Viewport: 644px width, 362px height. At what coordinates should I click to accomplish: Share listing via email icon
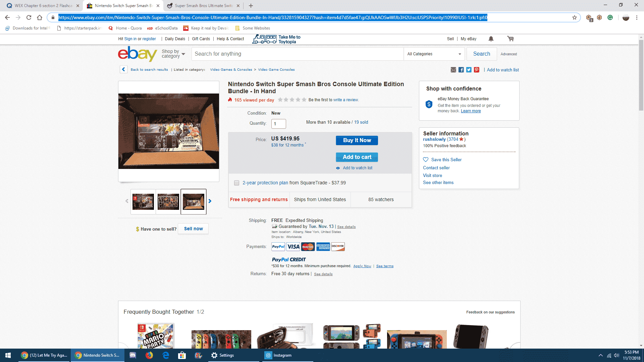click(x=453, y=70)
